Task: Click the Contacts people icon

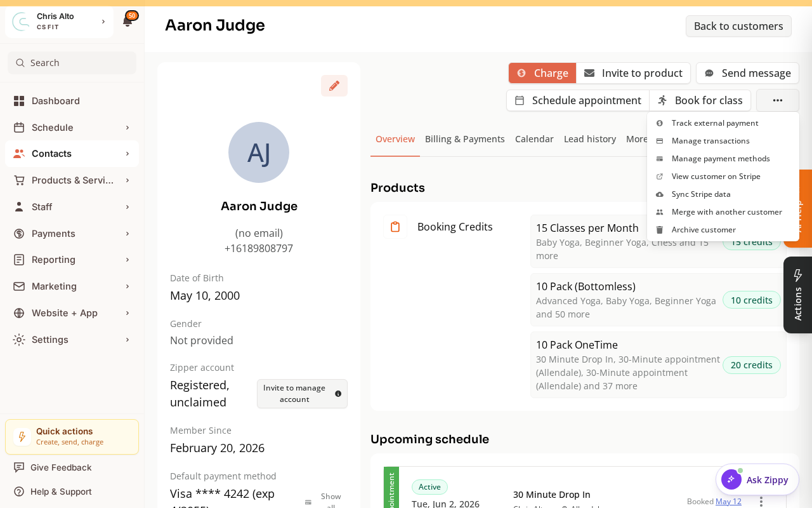Action: (x=19, y=154)
